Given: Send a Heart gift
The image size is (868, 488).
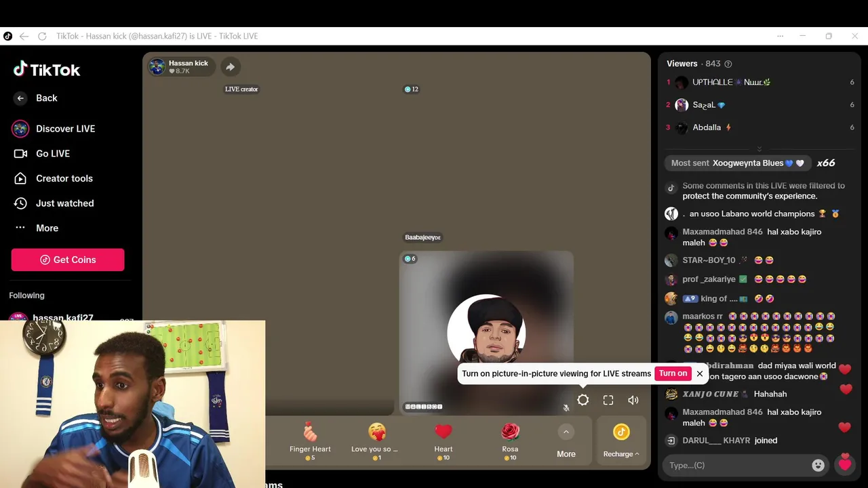Looking at the screenshot, I should coord(443,441).
